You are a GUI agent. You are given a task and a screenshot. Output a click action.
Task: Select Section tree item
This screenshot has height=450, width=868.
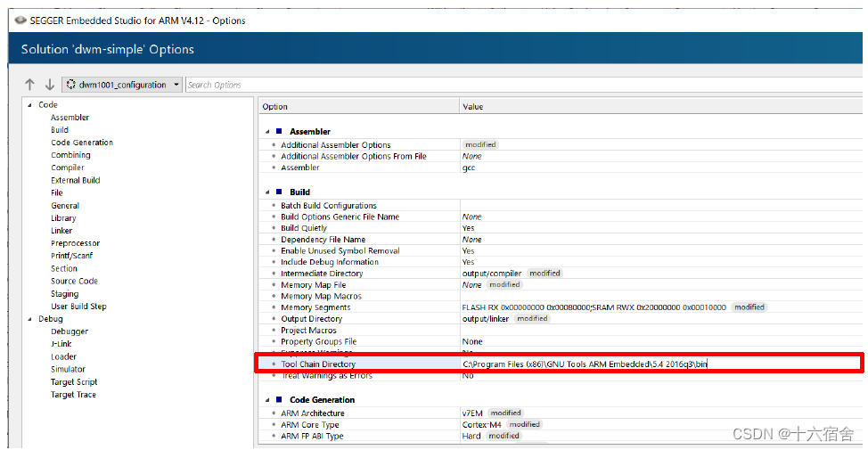click(64, 268)
